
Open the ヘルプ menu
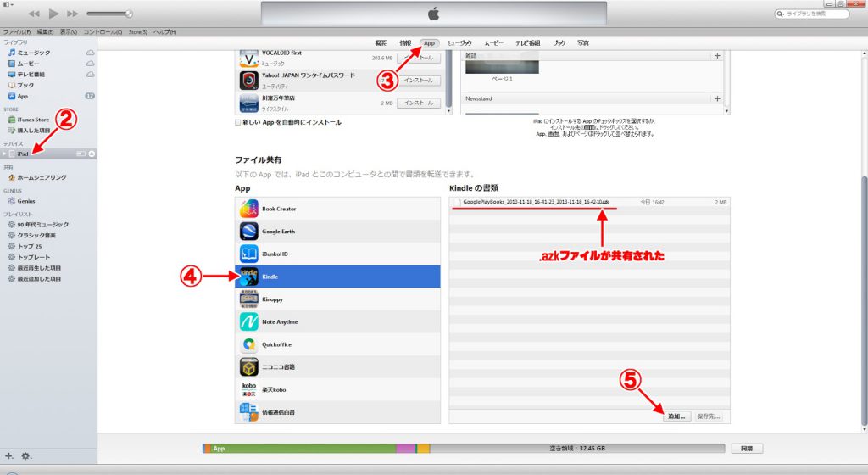[165, 32]
